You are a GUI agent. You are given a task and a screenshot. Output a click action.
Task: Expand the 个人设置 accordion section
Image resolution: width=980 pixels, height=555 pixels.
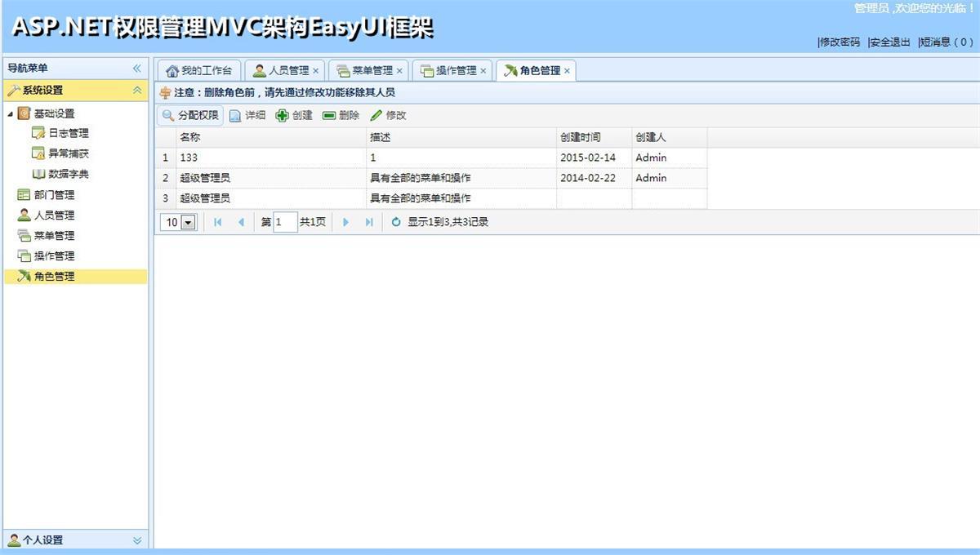pos(137,540)
